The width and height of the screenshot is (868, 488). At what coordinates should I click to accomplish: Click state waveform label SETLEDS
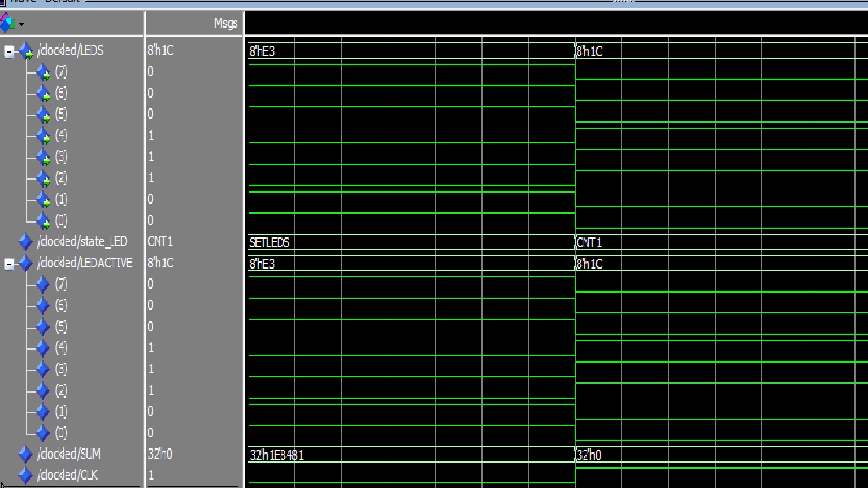tap(270, 243)
